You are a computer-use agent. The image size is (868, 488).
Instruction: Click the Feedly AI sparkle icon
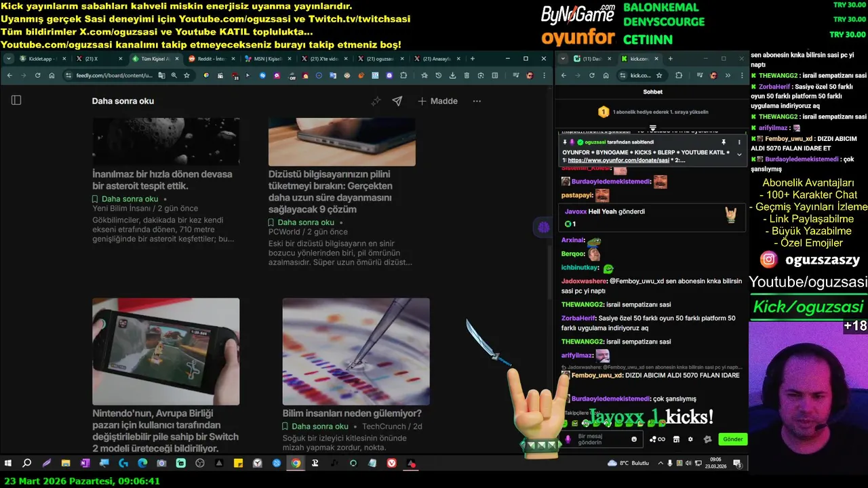pyautogui.click(x=376, y=101)
